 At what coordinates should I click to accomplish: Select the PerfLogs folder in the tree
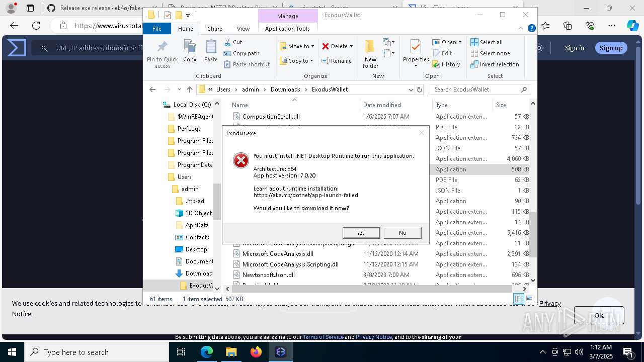189,129
